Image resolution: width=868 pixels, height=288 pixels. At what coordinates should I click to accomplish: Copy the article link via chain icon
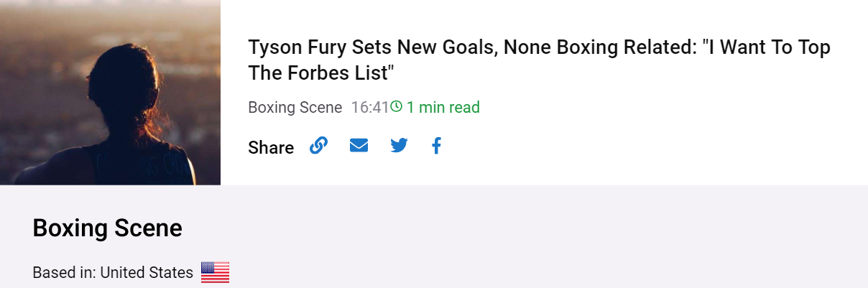tap(318, 146)
